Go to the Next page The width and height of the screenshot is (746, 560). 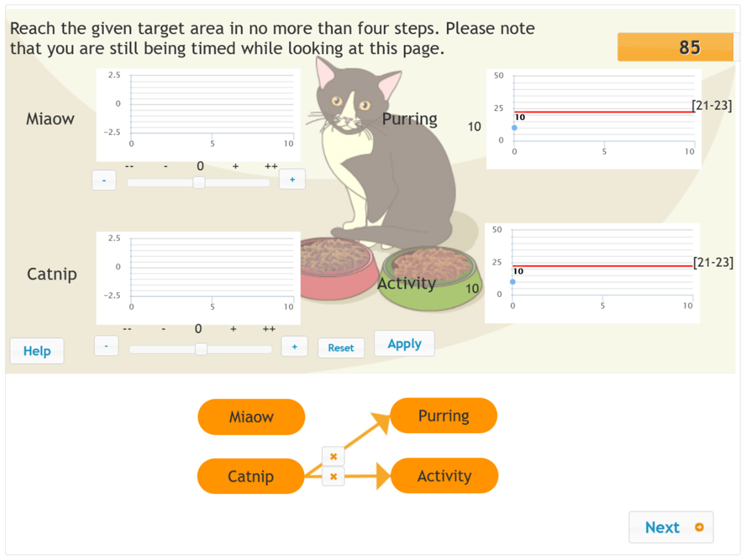pyautogui.click(x=671, y=527)
